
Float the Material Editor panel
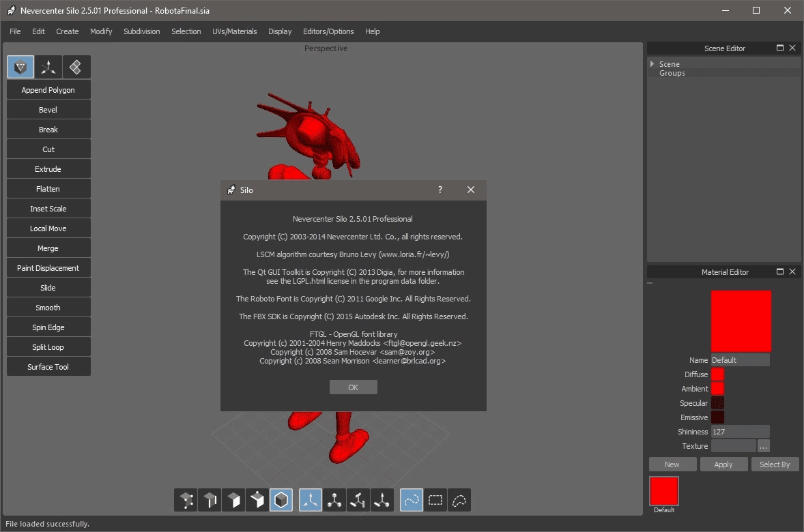coord(780,271)
